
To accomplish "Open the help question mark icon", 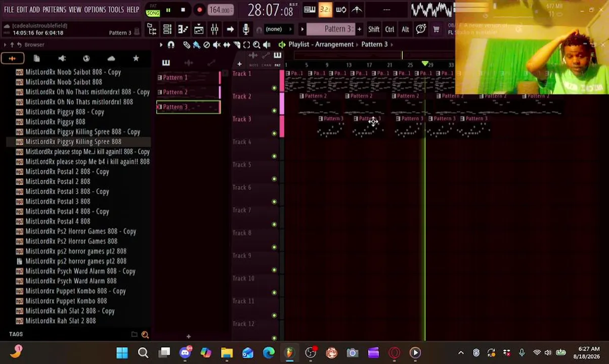I will coord(421,29).
